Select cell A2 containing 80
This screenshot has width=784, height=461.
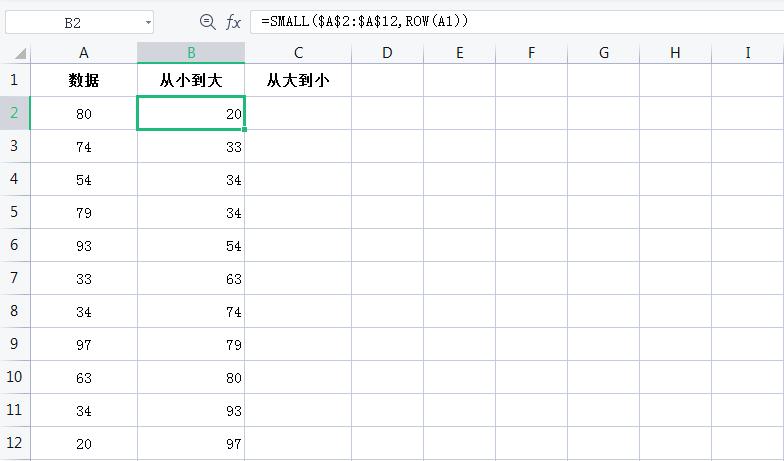[84, 113]
